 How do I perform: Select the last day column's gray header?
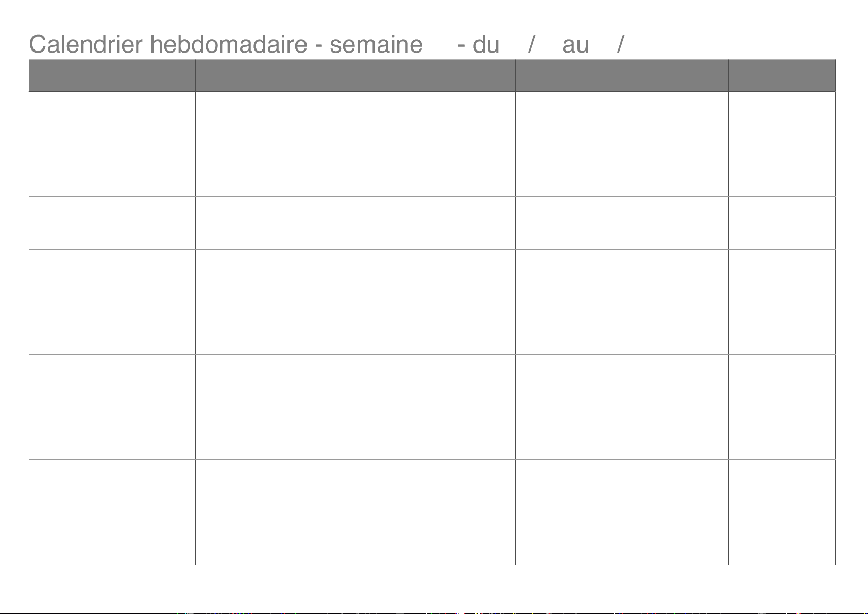pos(781,75)
